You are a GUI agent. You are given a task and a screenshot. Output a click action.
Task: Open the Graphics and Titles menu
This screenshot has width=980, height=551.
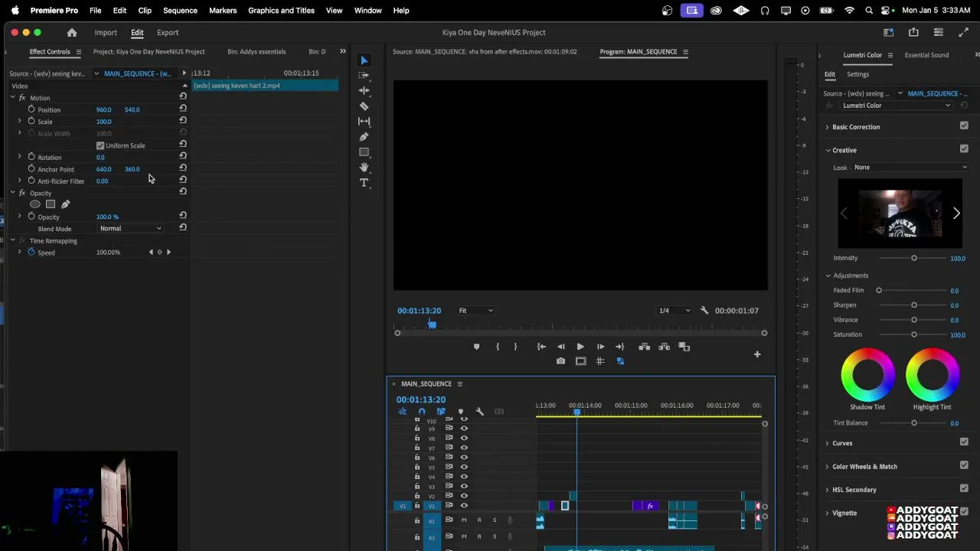click(281, 11)
